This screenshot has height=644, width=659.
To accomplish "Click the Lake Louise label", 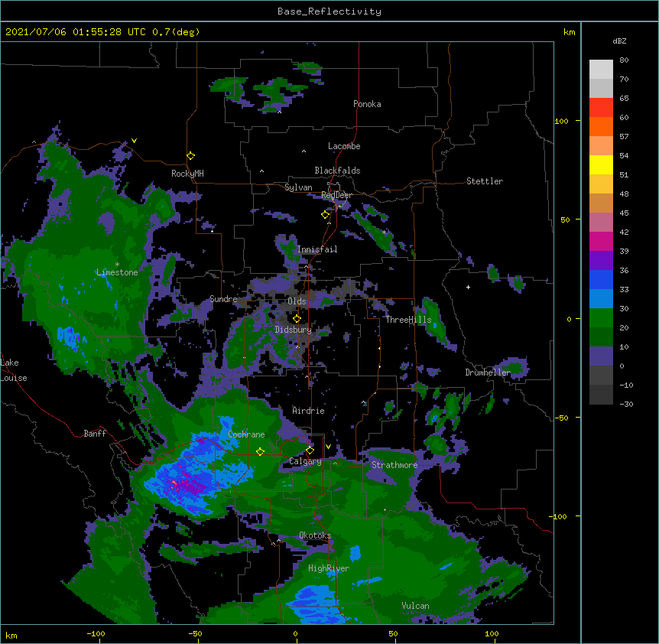I will click(14, 370).
